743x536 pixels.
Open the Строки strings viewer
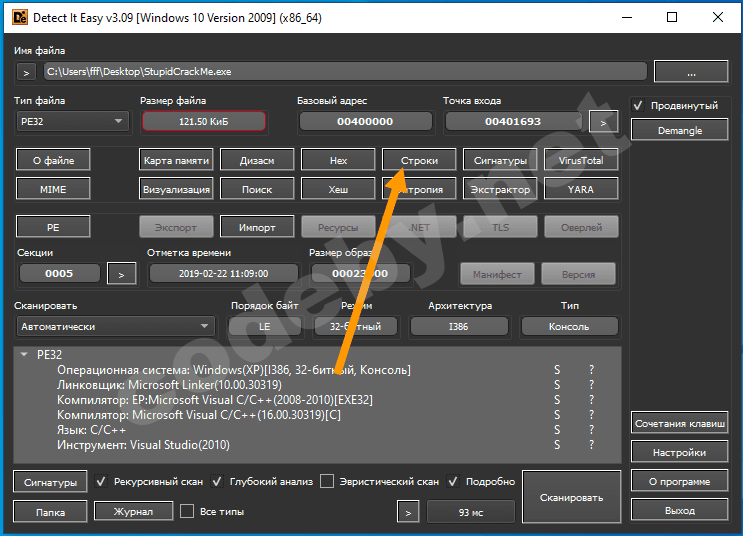point(419,160)
